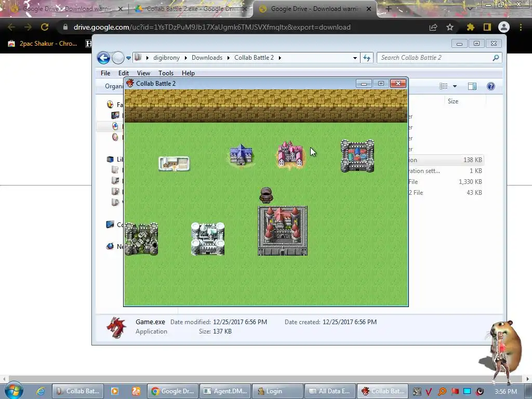The height and width of the screenshot is (399, 532).
Task: Click the Game.exe red dragon icon in details pane
Action: pyautogui.click(x=116, y=327)
